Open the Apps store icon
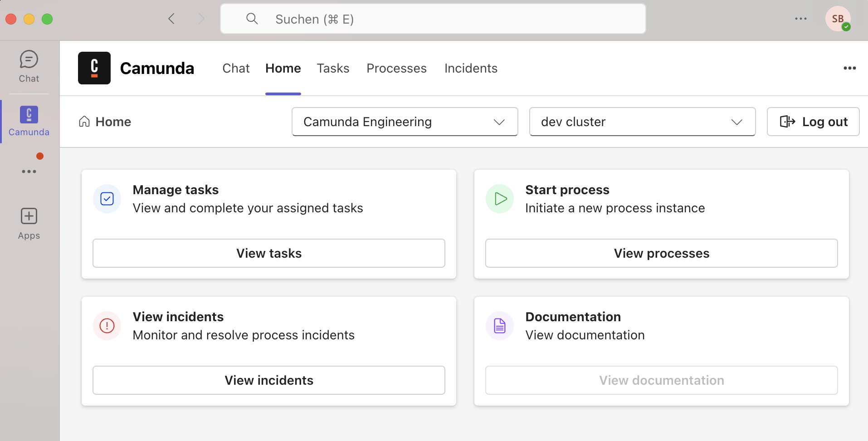This screenshot has width=868, height=441. pos(29,223)
